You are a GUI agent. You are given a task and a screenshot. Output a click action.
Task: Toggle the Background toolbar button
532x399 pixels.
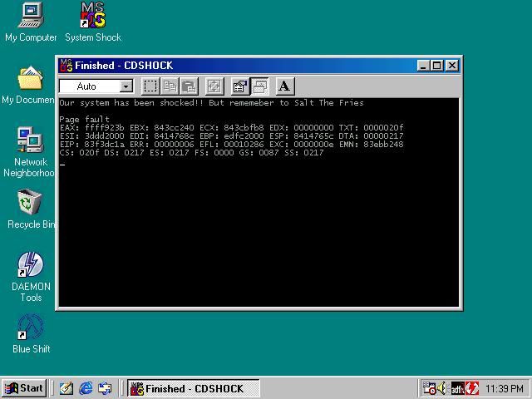(259, 86)
